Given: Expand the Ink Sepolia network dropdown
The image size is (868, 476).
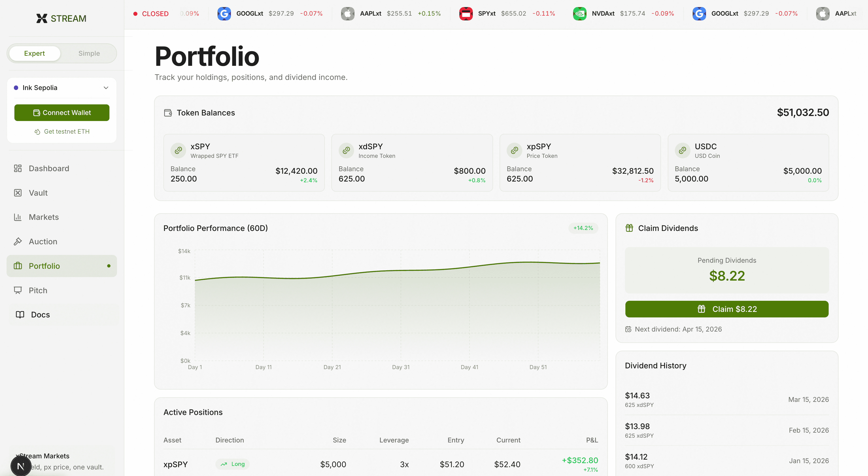Looking at the screenshot, I should point(62,87).
